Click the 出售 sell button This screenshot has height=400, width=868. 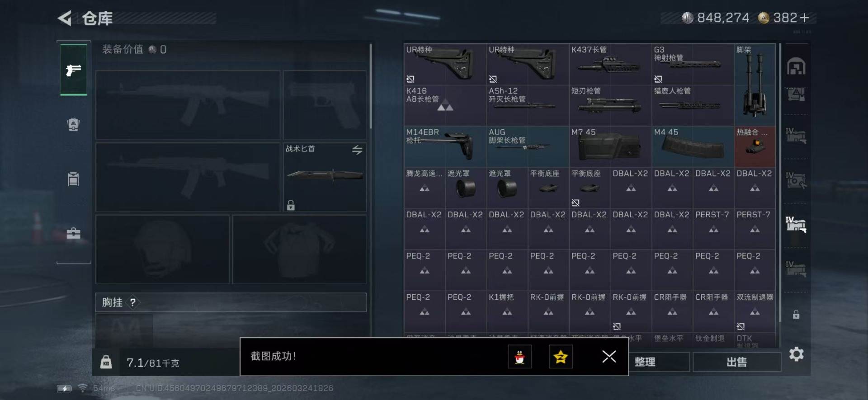737,362
